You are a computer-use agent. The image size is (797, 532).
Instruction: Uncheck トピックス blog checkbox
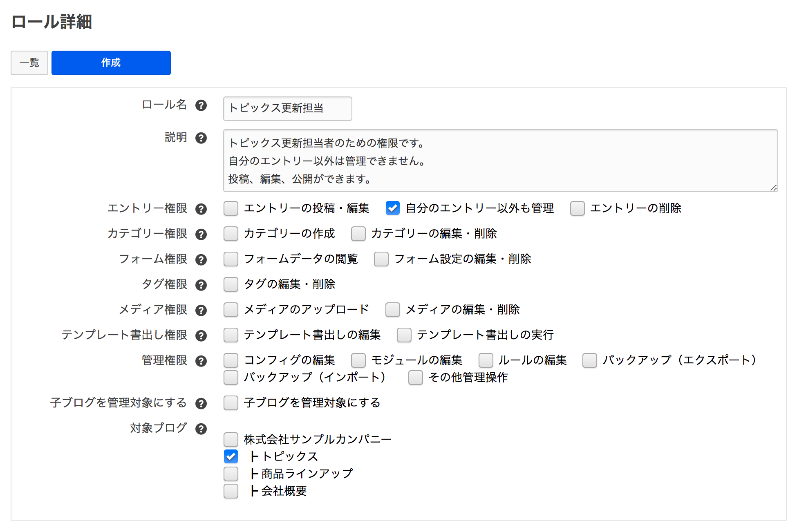point(231,456)
